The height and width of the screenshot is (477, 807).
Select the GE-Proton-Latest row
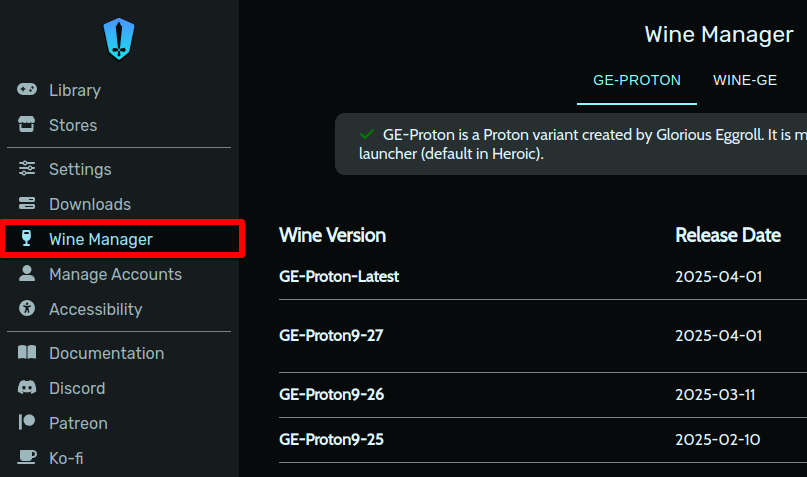coord(339,277)
